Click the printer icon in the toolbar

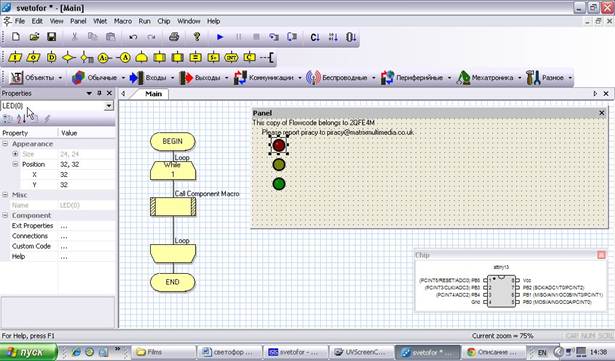pyautogui.click(x=174, y=37)
